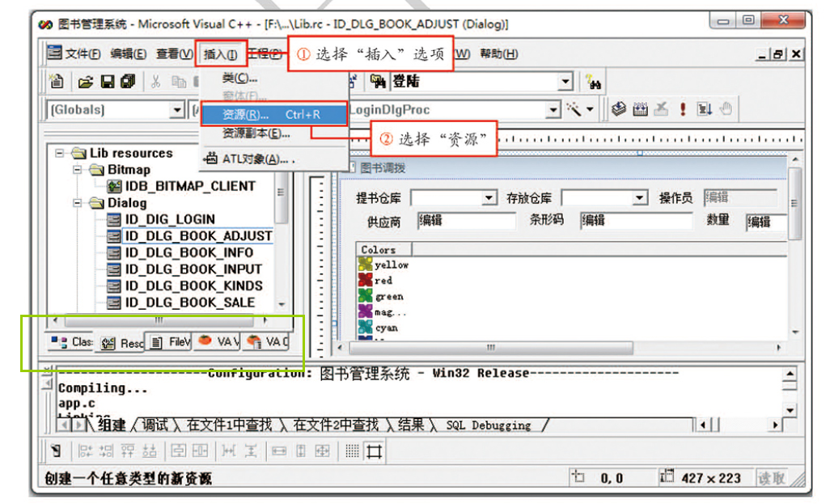Click the Space Down icon
This screenshot has height=504, width=830.
pyautogui.click(x=251, y=451)
